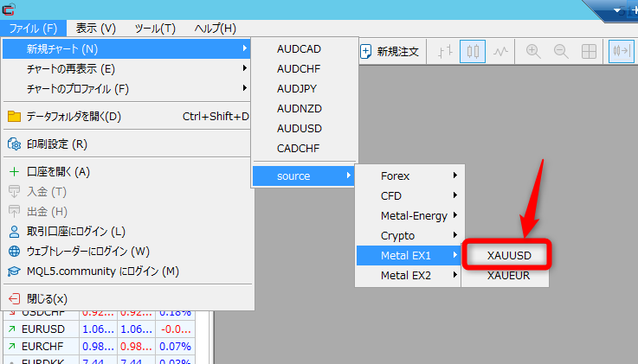Pick AUDJPY from symbol submenu
This screenshot has height=364, width=638.
tap(305, 89)
